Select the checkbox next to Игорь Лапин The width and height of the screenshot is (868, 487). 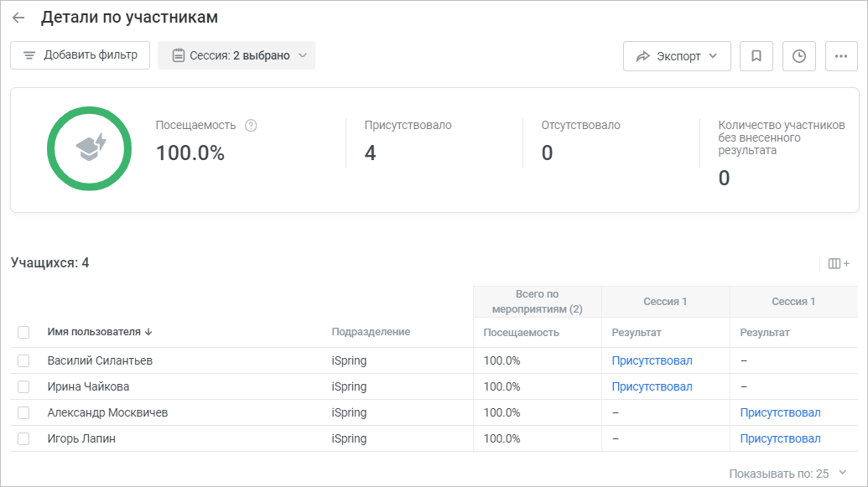coord(23,439)
